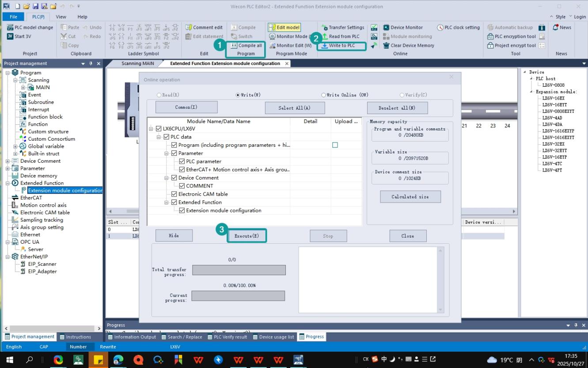Open the View ribbon tab

coord(61,17)
